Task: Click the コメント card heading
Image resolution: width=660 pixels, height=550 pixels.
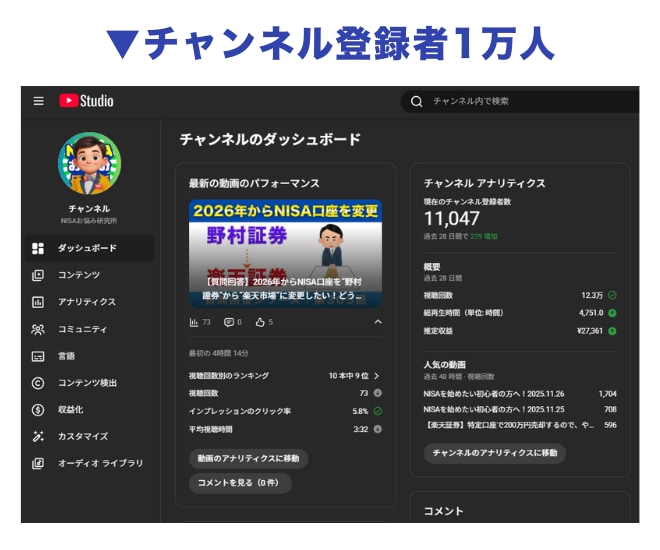Action: [443, 511]
